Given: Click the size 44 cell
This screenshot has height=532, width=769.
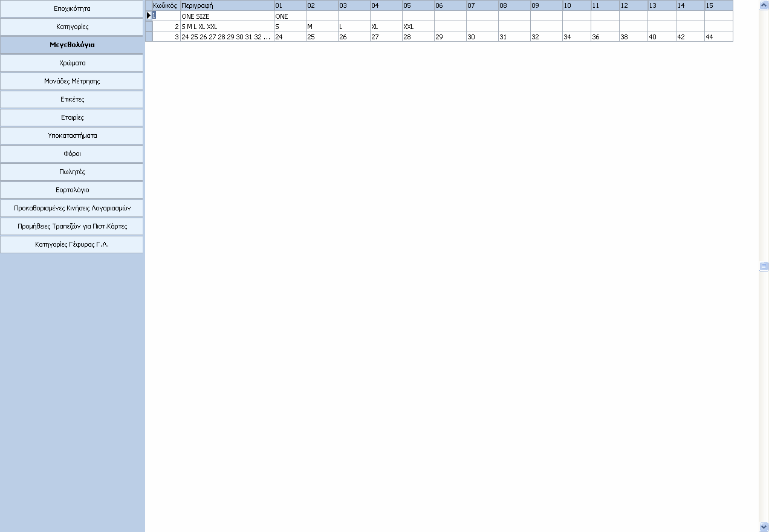Looking at the screenshot, I should click(x=718, y=37).
